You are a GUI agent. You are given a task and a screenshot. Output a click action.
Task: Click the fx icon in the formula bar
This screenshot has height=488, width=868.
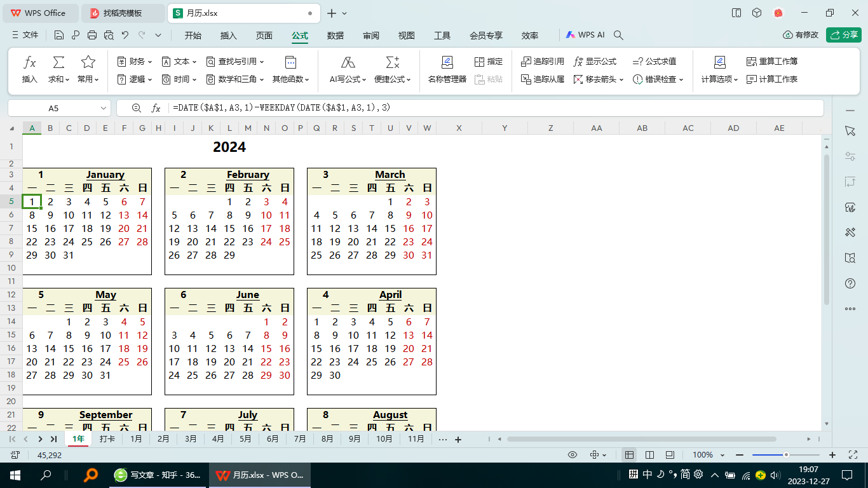156,108
